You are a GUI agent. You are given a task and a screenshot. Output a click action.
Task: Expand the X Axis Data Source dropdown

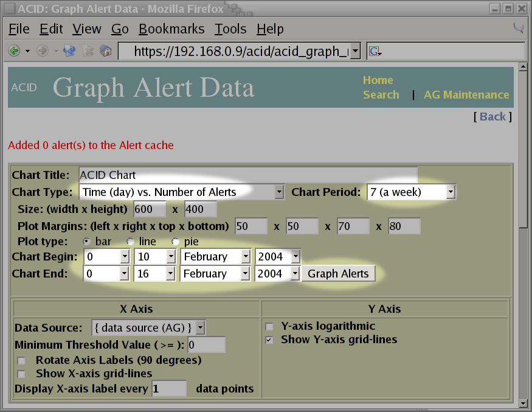(x=148, y=327)
